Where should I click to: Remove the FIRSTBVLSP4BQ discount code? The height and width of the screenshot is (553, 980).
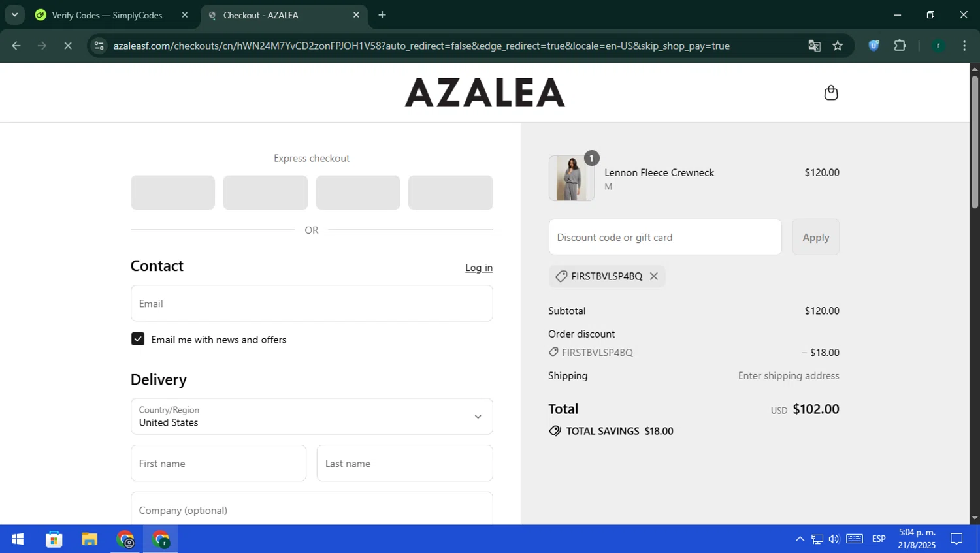click(653, 276)
